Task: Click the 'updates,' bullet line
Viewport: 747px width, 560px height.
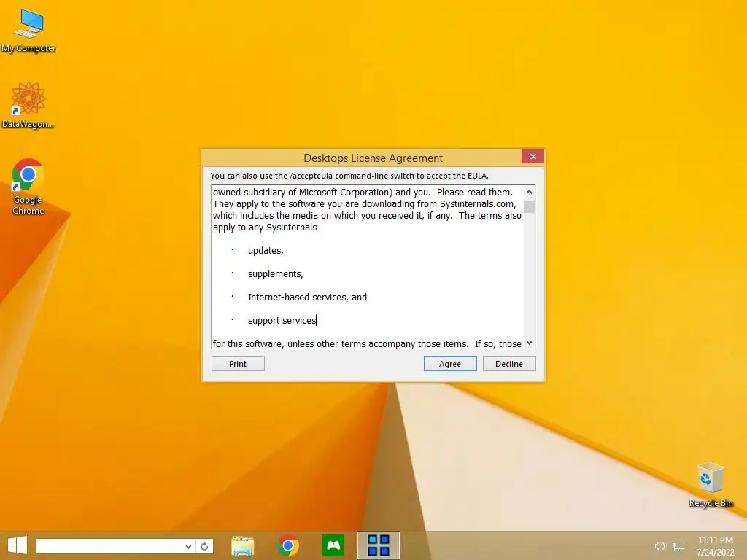Action: point(266,251)
